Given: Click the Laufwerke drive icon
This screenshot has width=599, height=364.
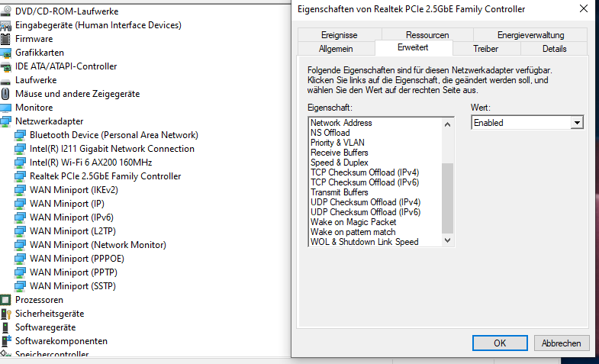Looking at the screenshot, I should click(5, 81).
